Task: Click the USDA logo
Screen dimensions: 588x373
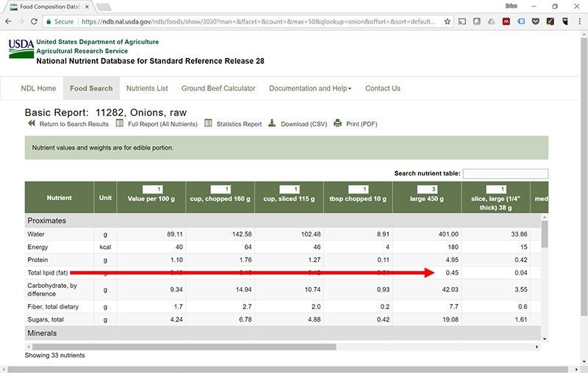Action: [x=21, y=48]
